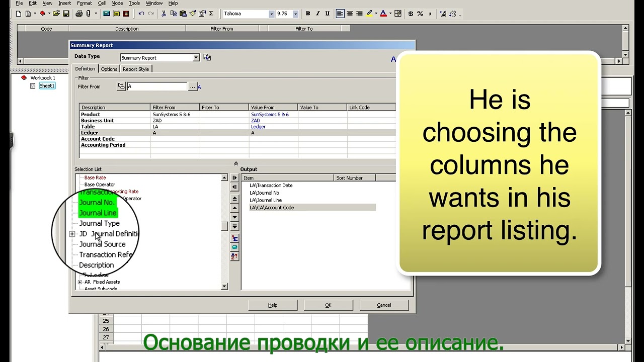Click the Copy icon in toolbar

click(x=173, y=14)
